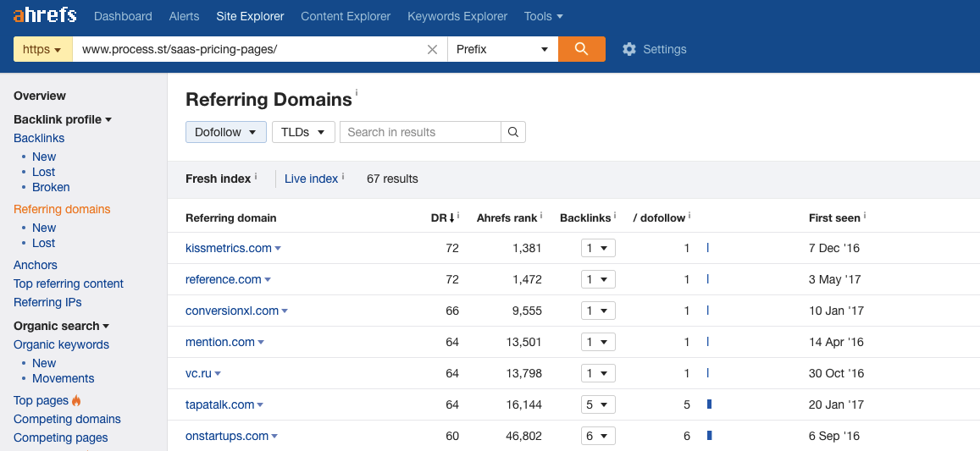Click the info icon next to Fresh index
Screen dimensions: 980x451
point(256,177)
